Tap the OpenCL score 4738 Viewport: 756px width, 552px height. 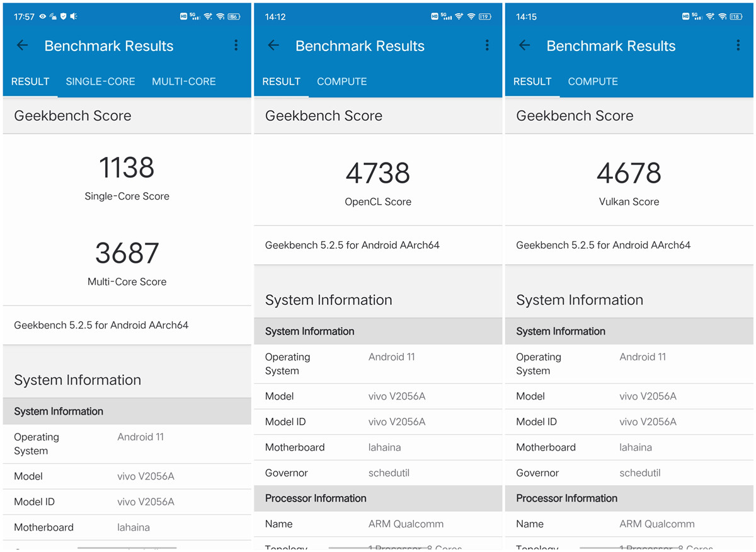[x=378, y=173]
